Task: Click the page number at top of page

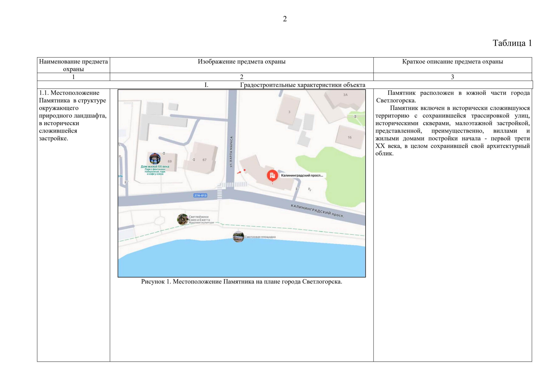Action: coord(285,19)
